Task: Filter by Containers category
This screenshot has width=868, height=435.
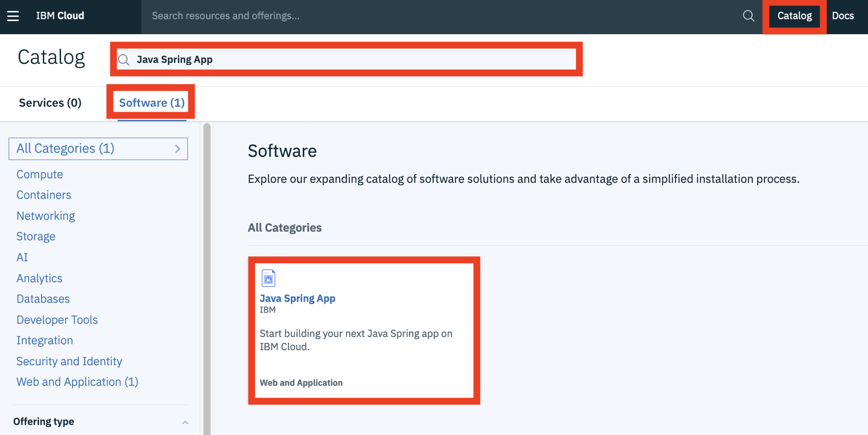Action: (x=44, y=195)
